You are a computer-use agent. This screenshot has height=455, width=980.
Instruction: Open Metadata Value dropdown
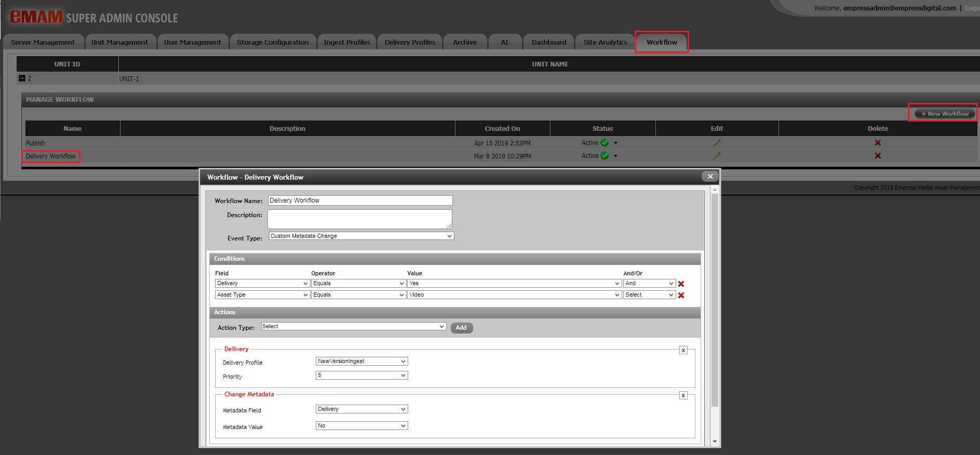(362, 425)
